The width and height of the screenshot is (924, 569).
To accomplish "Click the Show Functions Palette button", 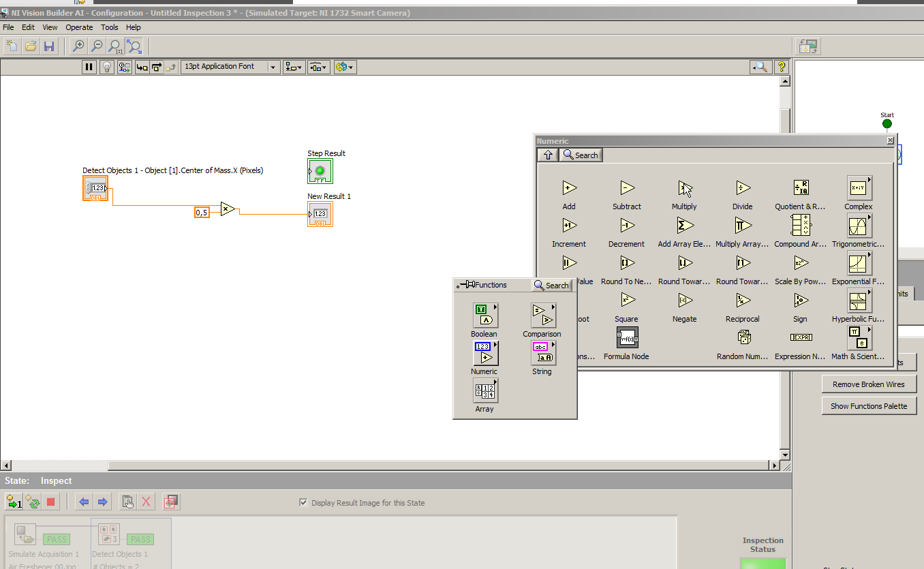I will (869, 406).
